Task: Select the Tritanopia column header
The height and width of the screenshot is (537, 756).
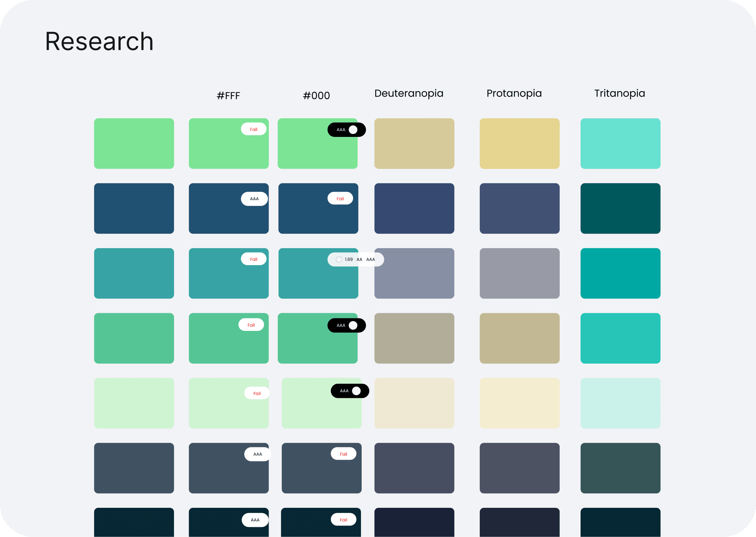Action: point(619,93)
